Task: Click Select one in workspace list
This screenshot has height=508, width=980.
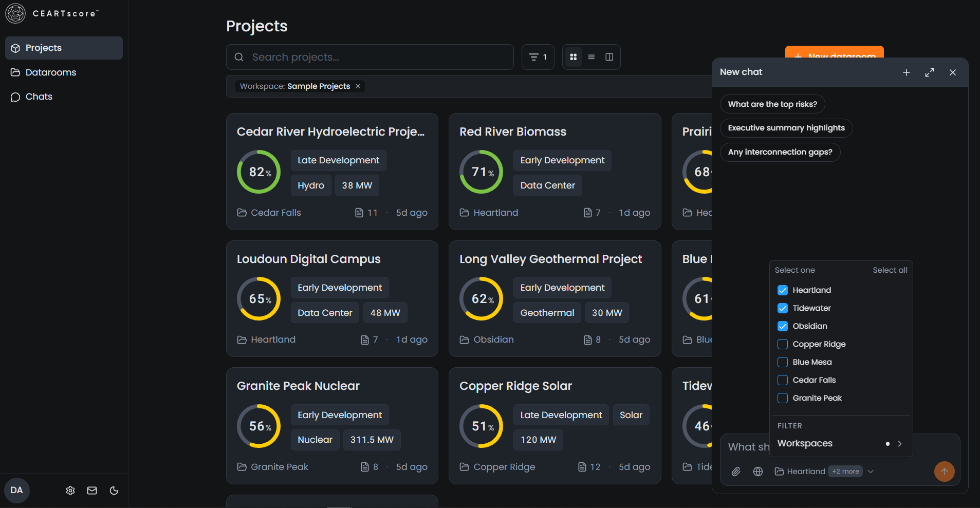Action: 795,270
